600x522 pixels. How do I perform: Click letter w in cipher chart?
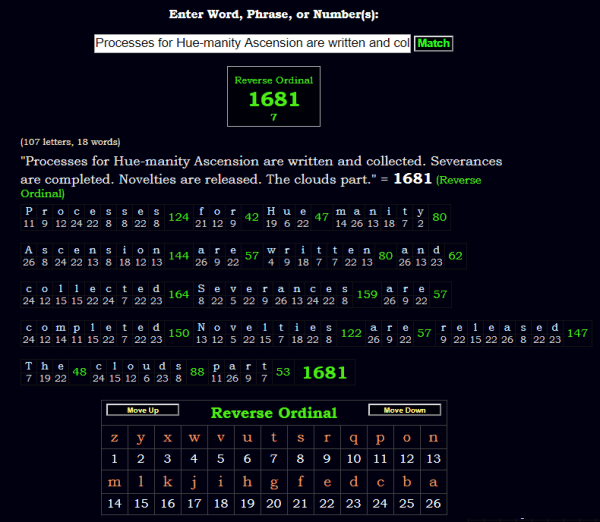(194, 437)
